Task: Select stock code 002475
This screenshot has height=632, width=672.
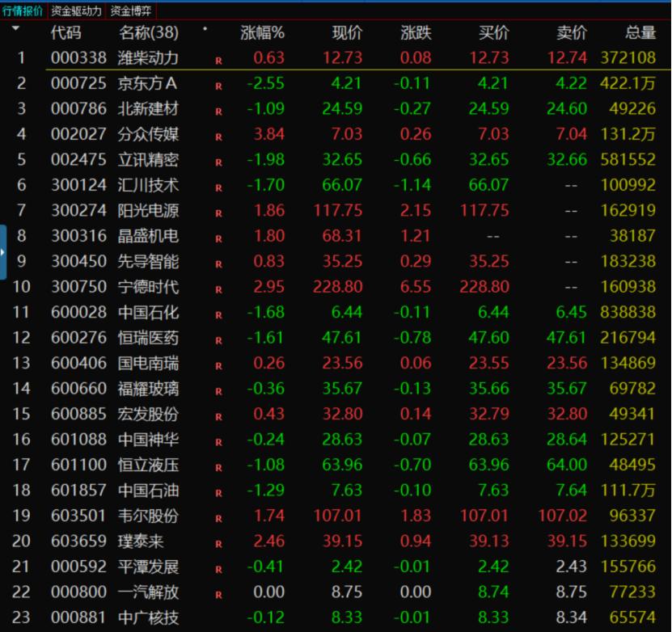Action: pos(78,159)
